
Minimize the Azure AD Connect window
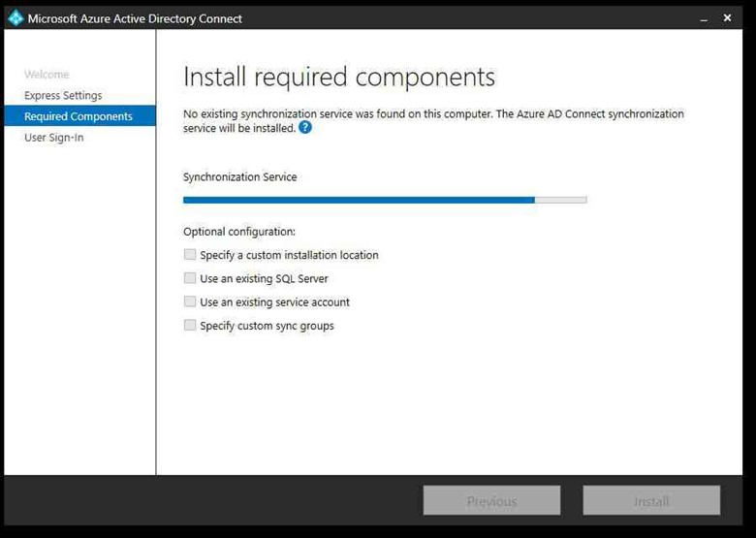pos(702,18)
